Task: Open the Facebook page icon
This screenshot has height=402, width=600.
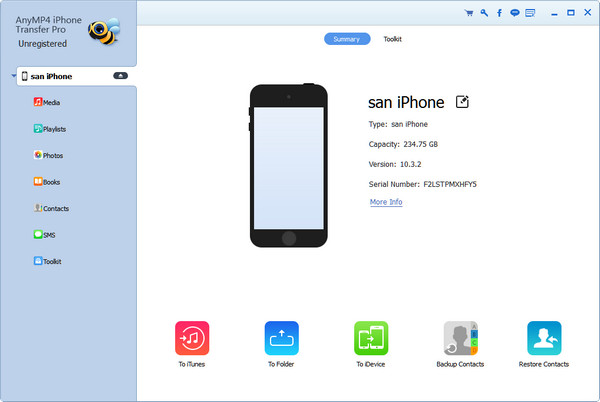Action: (499, 13)
